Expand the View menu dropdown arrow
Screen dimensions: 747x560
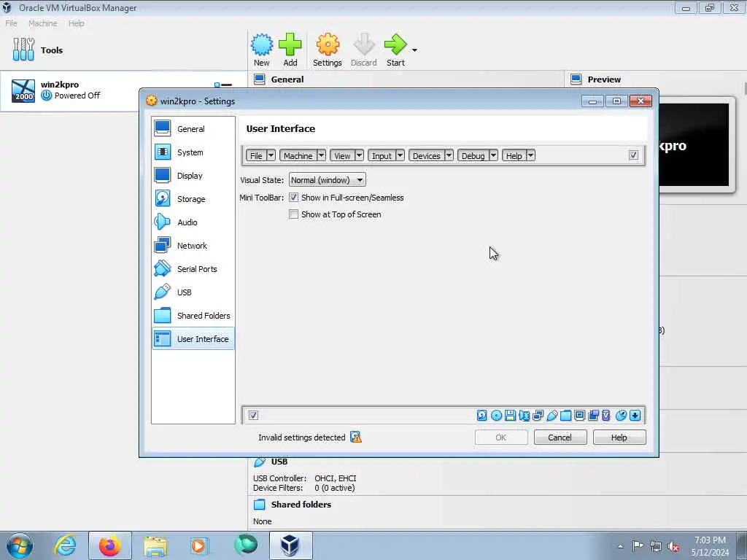point(359,155)
